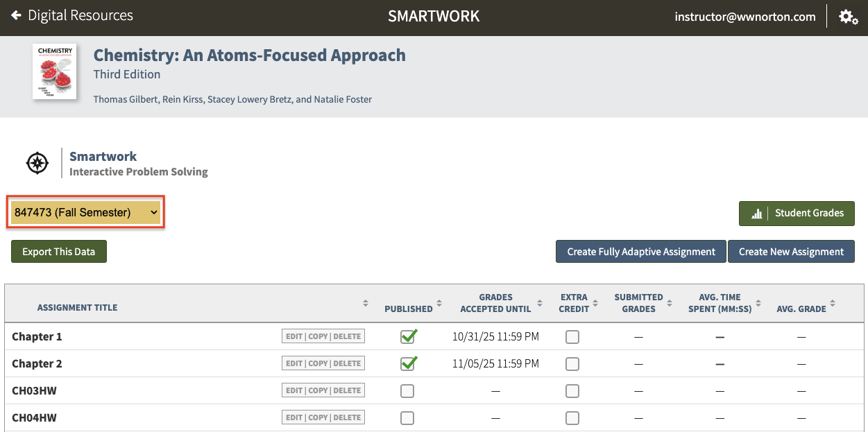Open the CH03HW assignment title
Screen dimensions: 868x432
tap(34, 391)
